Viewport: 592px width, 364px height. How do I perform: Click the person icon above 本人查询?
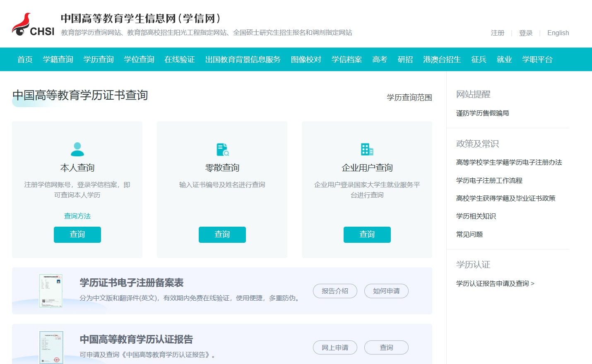pyautogui.click(x=77, y=149)
